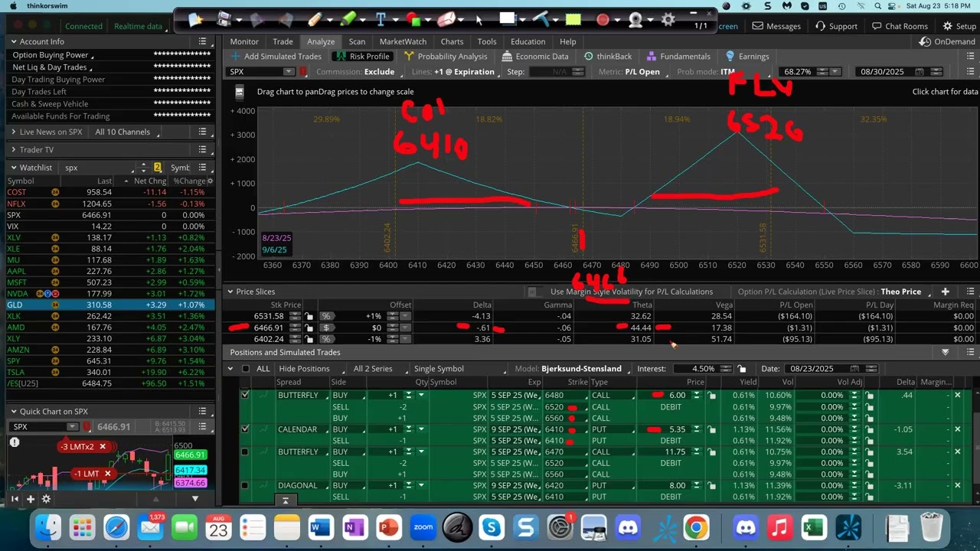This screenshot has width=980, height=551.
Task: Open the SPX symbol dropdown in Analyze
Action: [x=289, y=72]
